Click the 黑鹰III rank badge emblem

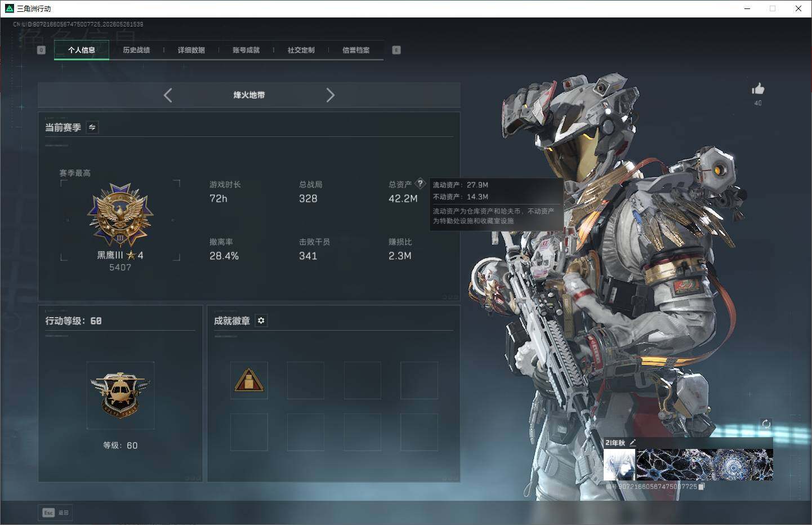pyautogui.click(x=120, y=215)
